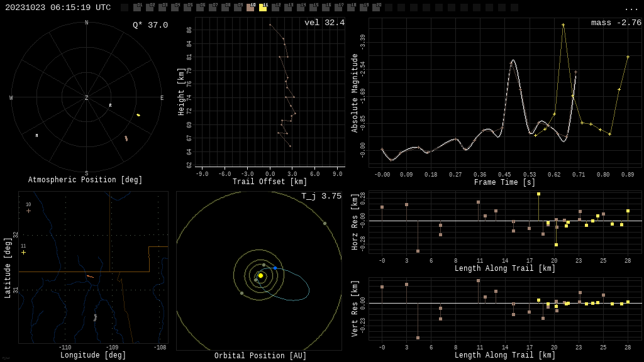This screenshot has height=362, width=644.
Task: Toggle the yellow station 11 square
Action: coord(263,8)
